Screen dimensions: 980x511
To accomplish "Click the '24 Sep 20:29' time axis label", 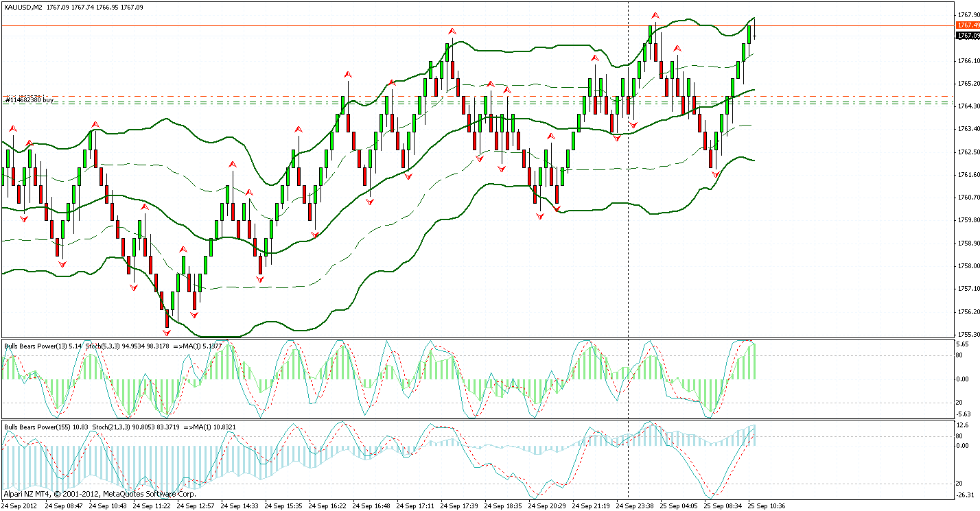I will (x=547, y=506).
